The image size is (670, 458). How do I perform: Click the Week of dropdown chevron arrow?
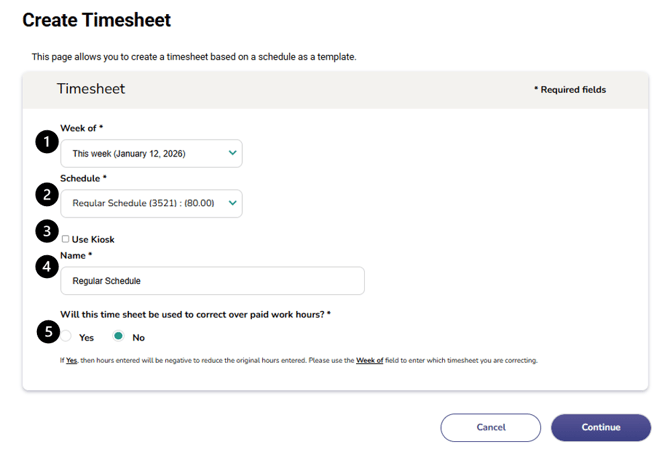(x=233, y=153)
